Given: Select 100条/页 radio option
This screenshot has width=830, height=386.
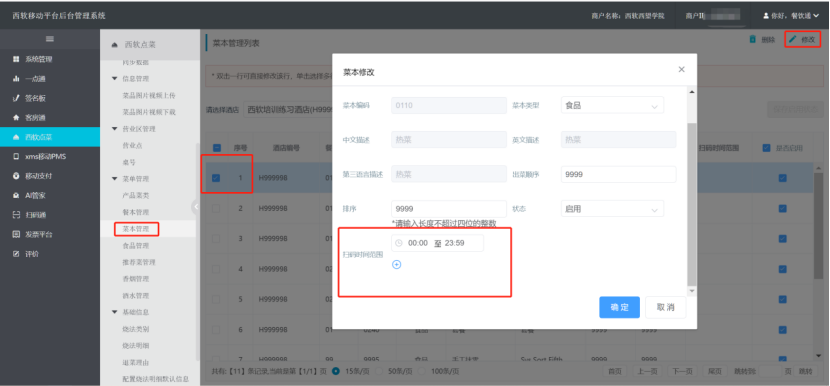Looking at the screenshot, I should click(x=422, y=372).
